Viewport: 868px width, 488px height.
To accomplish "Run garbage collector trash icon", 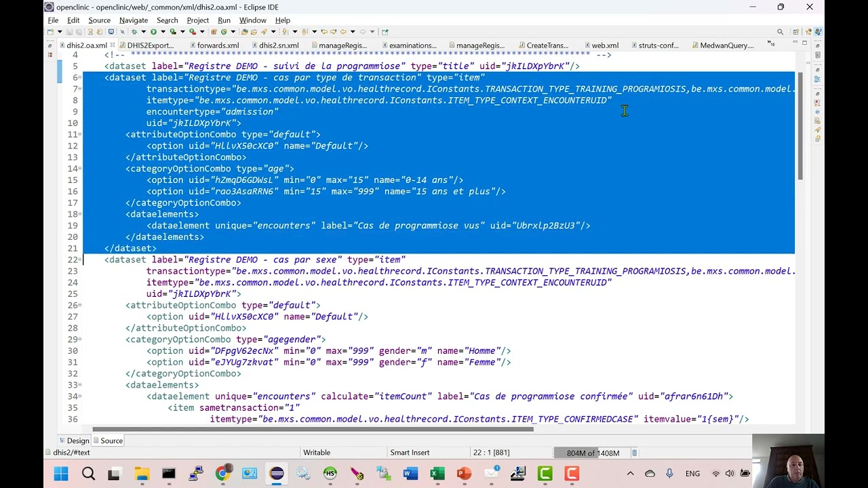I will click(x=635, y=453).
